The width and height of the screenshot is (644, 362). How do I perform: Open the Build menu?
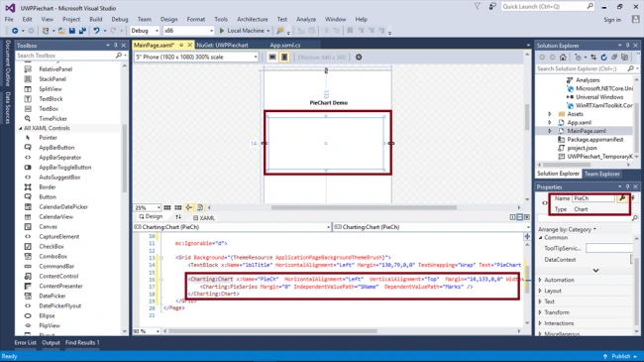coord(96,19)
